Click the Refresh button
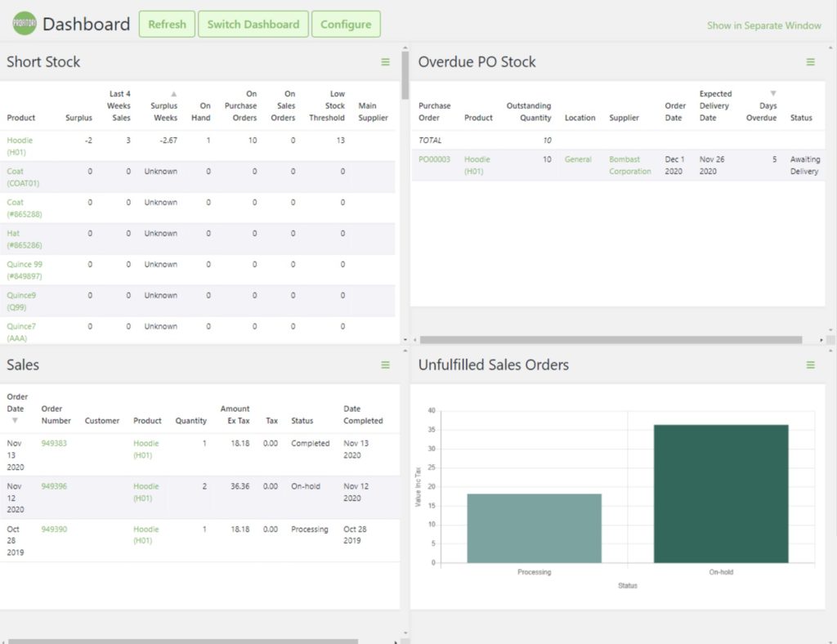Viewport: 837px width, 644px height. [167, 24]
